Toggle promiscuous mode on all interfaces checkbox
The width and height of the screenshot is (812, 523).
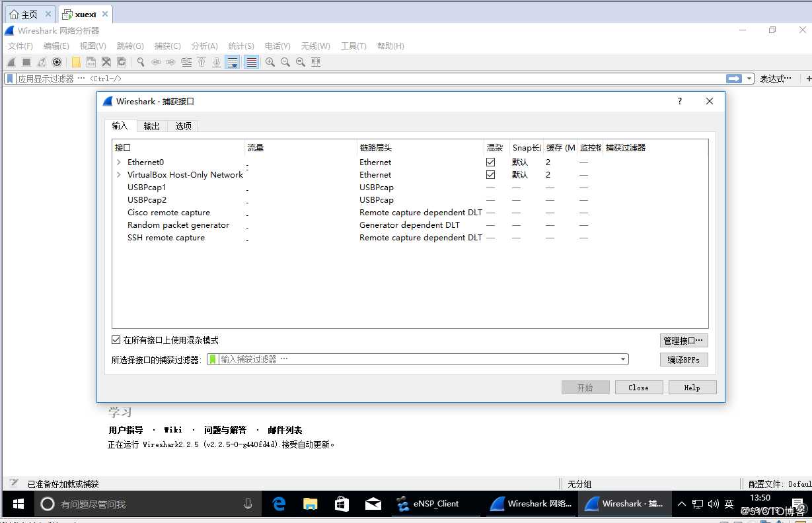click(116, 340)
